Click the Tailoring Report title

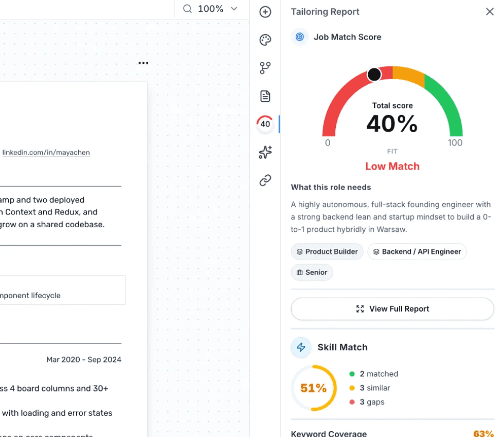325,12
